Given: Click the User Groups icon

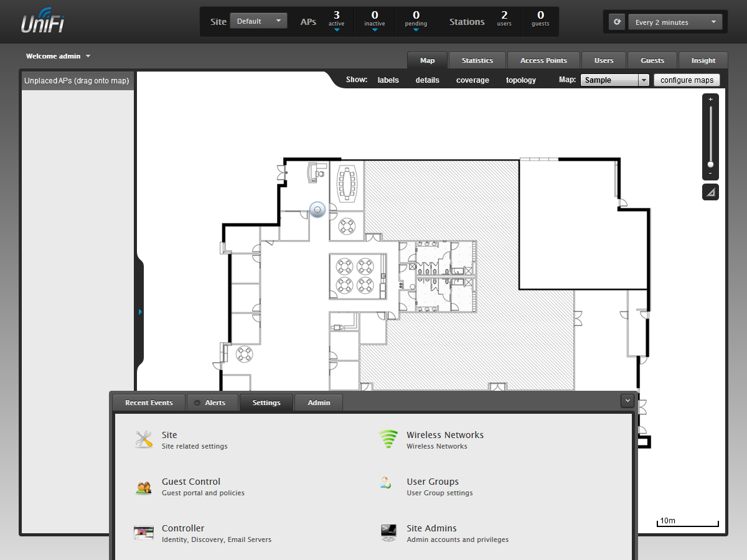Looking at the screenshot, I should [x=386, y=482].
